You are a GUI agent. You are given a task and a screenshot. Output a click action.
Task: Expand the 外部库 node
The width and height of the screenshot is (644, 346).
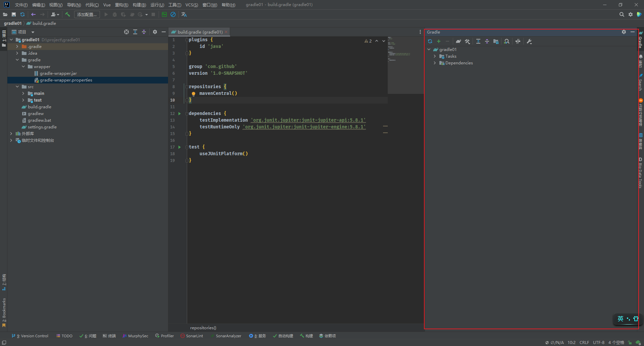[x=11, y=133]
